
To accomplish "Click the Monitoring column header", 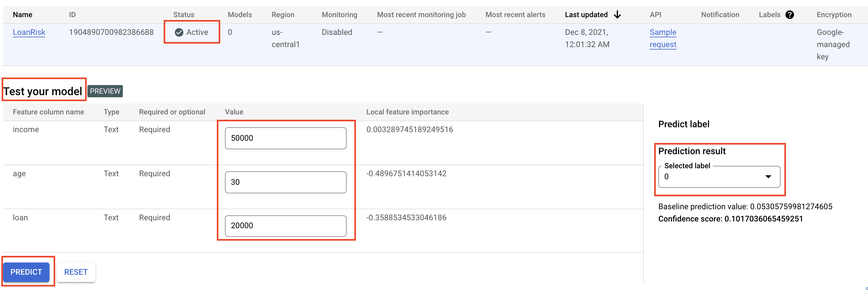I will click(339, 15).
